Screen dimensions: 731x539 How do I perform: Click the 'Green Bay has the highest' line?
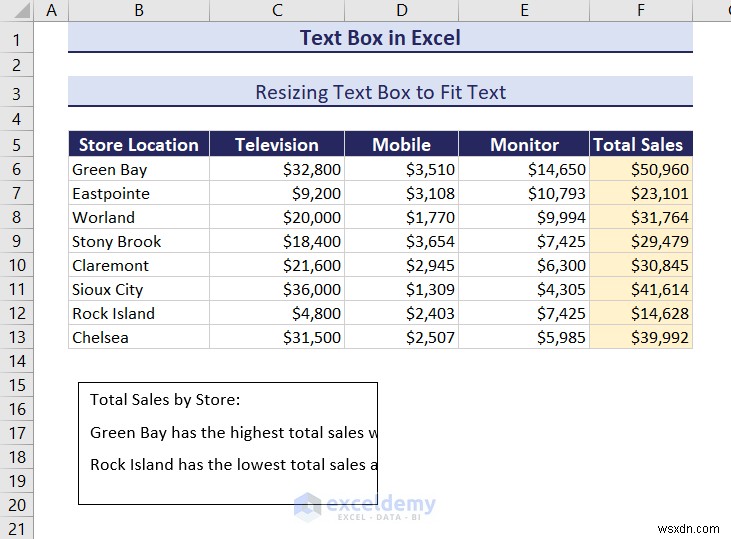[233, 433]
